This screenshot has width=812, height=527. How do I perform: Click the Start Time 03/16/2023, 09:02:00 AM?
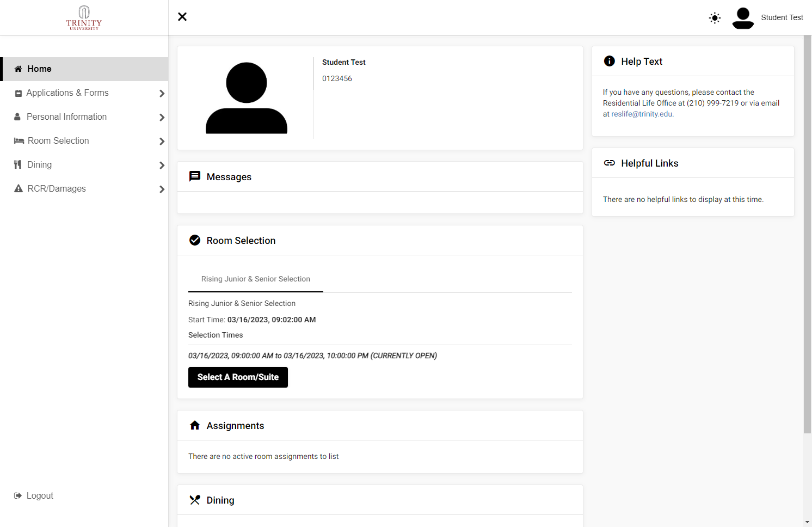point(272,320)
